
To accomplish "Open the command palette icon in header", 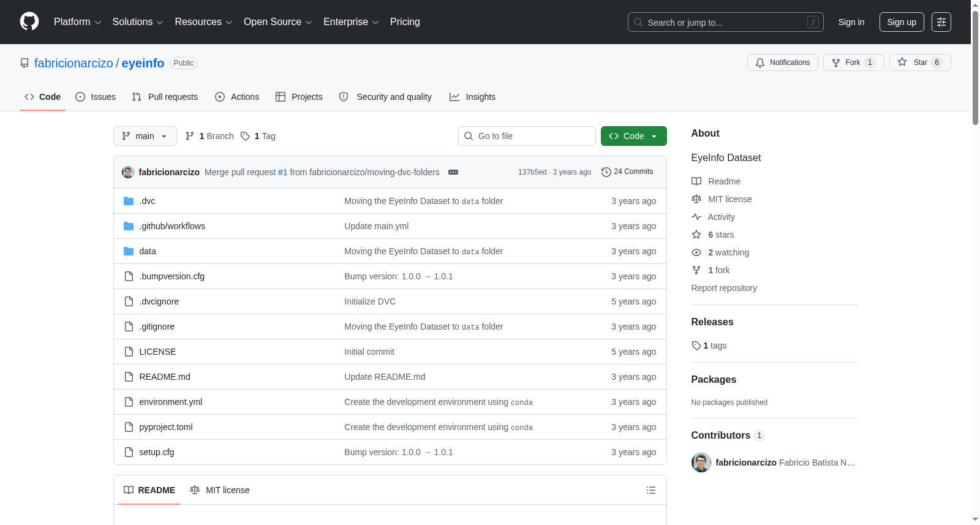I will coord(941,22).
